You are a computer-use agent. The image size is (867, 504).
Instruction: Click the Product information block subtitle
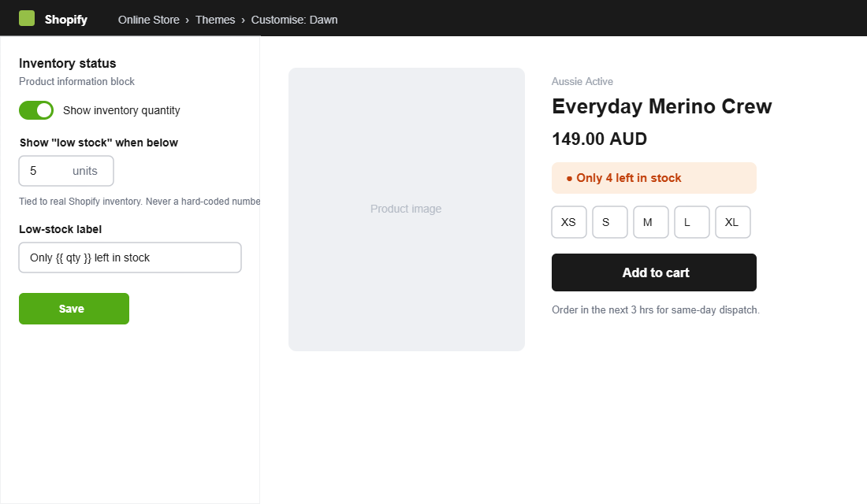point(77,81)
